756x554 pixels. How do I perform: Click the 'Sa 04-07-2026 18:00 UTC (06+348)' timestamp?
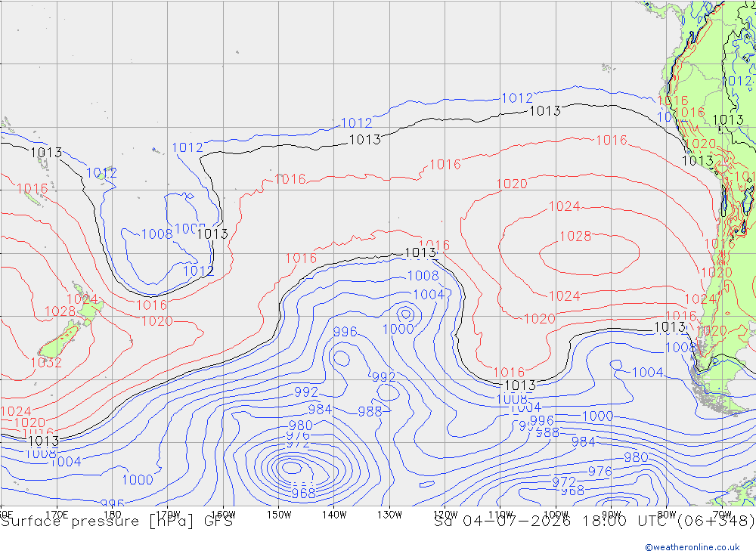click(x=594, y=522)
